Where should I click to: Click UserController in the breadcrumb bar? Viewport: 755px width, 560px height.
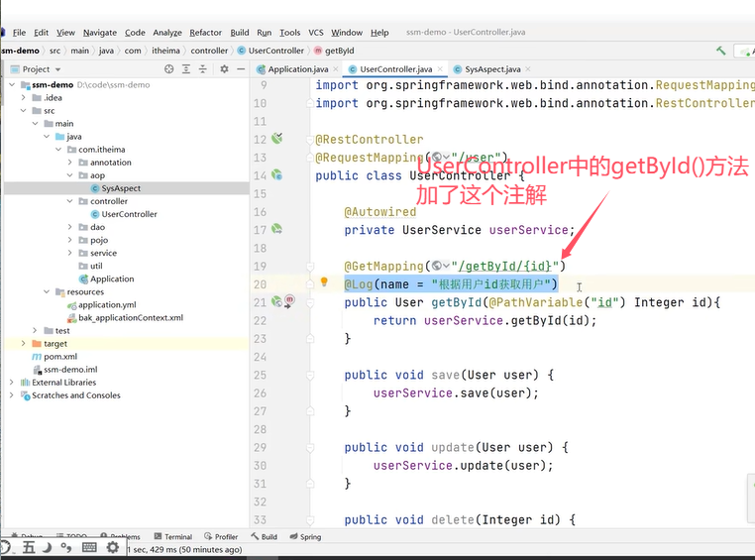271,51
